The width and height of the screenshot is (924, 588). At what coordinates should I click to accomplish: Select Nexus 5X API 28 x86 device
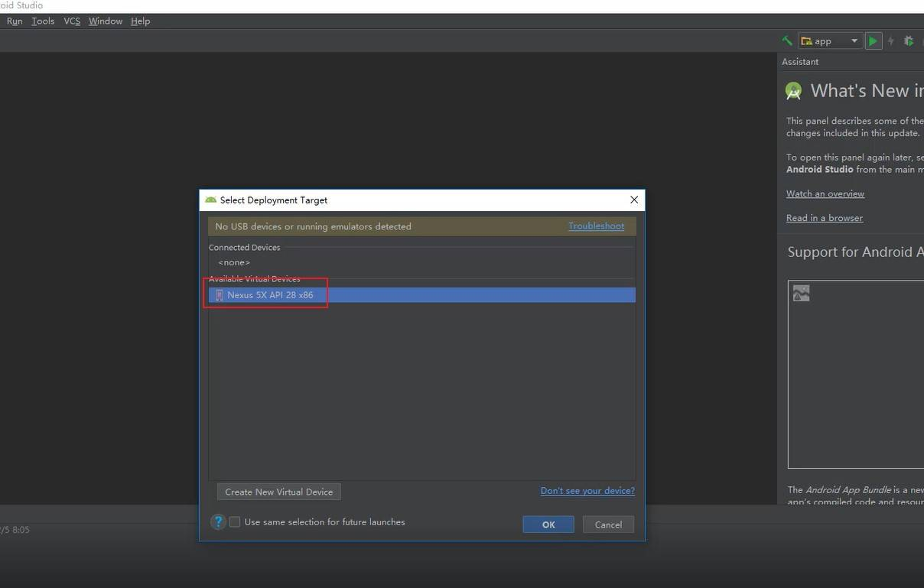coord(421,295)
